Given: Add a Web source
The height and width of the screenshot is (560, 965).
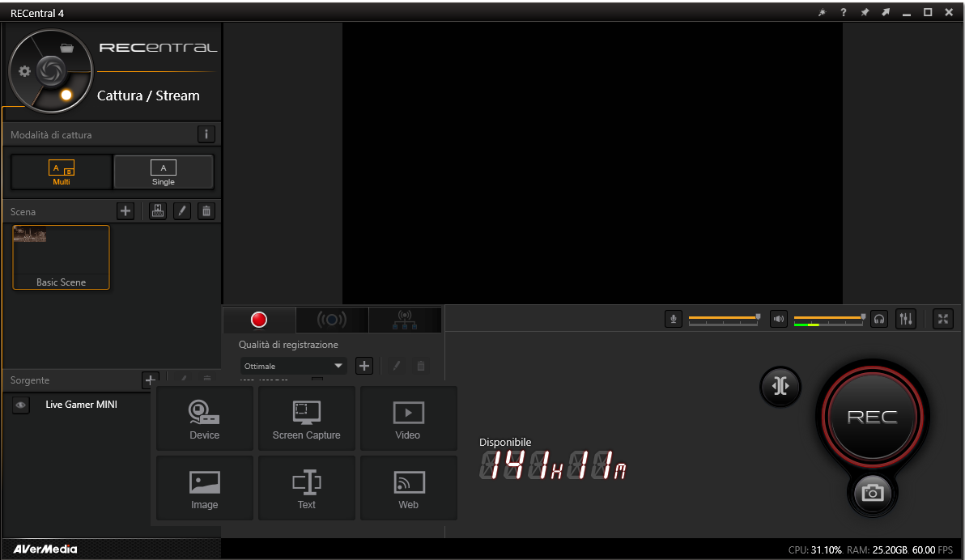Looking at the screenshot, I should click(409, 488).
